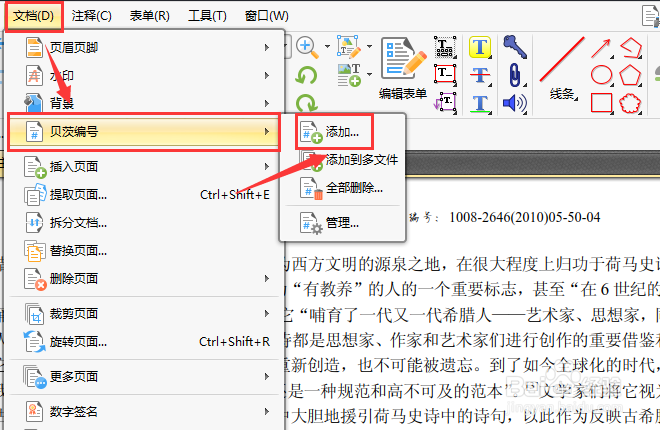Click the document icon at top right
Viewport: 660px width, 430px height.
651,16
